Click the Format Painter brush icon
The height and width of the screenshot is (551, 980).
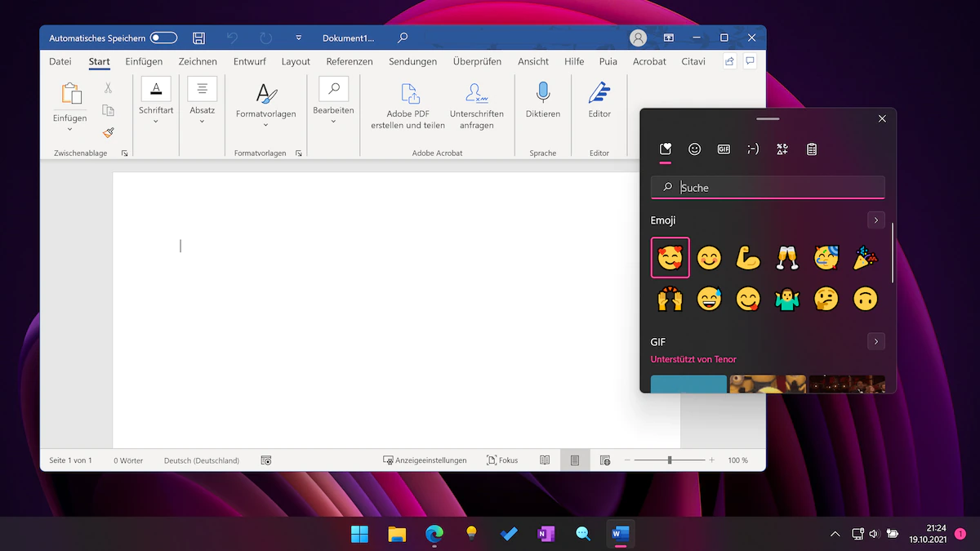(109, 132)
